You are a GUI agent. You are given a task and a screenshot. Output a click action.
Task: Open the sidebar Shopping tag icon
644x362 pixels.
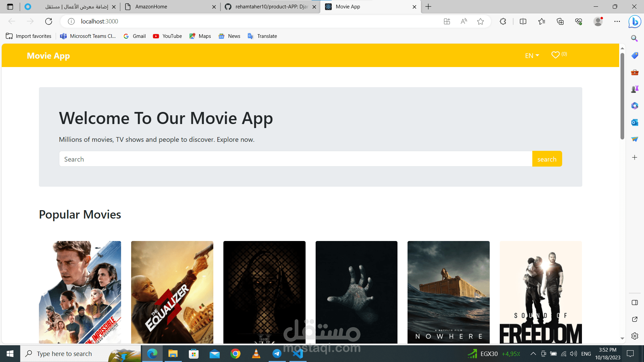pyautogui.click(x=635, y=55)
